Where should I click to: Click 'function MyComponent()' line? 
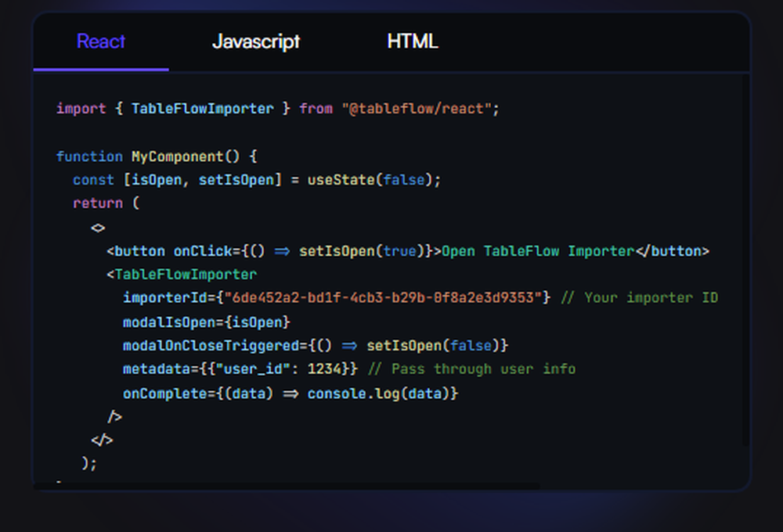157,156
